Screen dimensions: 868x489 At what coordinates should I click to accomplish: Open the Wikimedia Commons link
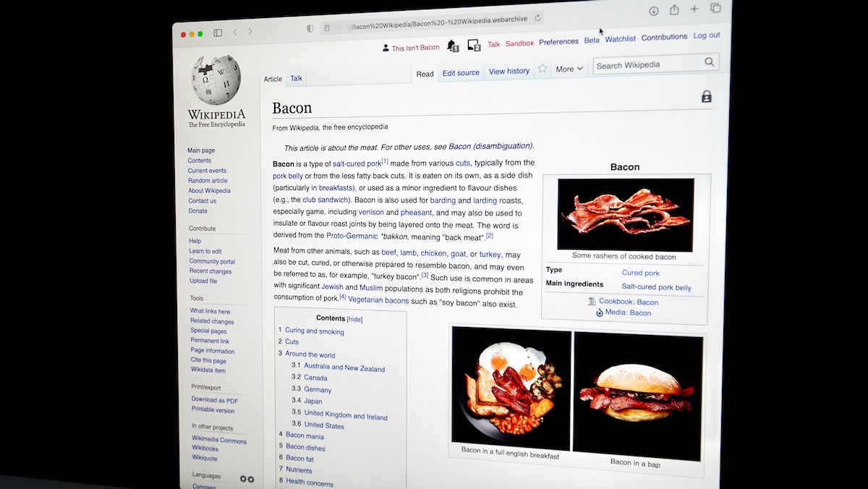pos(219,440)
